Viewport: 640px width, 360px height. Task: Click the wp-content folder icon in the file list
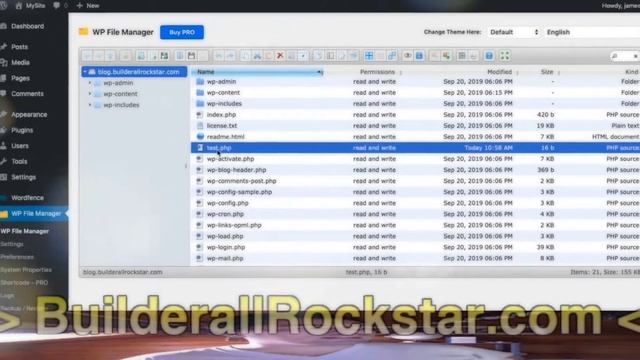(200, 93)
